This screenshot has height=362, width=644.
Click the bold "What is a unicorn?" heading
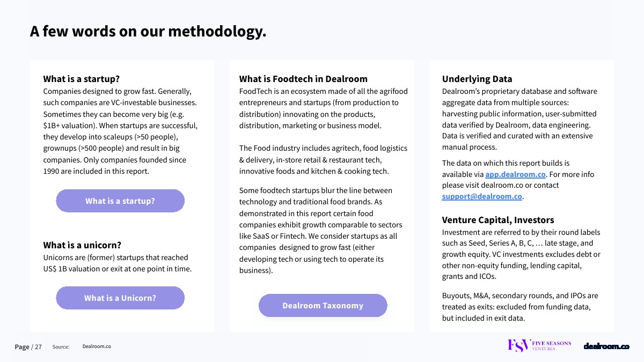(82, 245)
